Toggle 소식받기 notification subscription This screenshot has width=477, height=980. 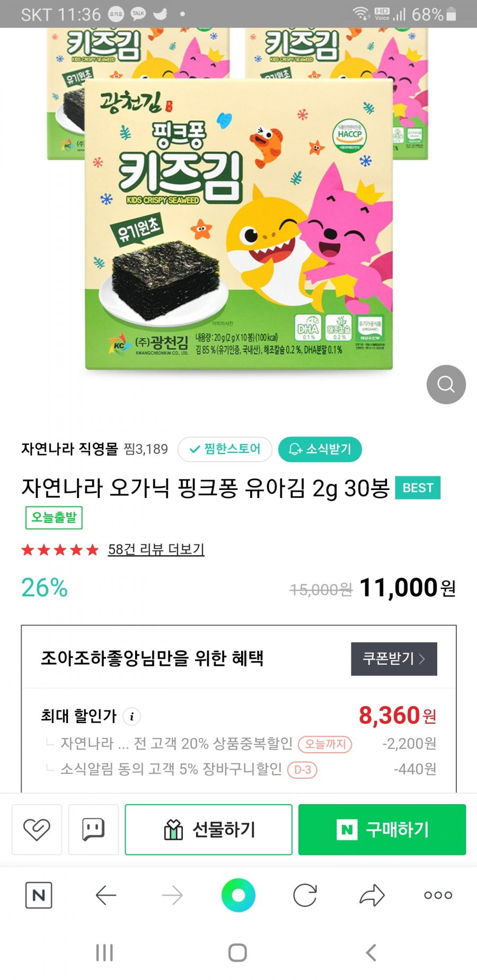coord(320,449)
